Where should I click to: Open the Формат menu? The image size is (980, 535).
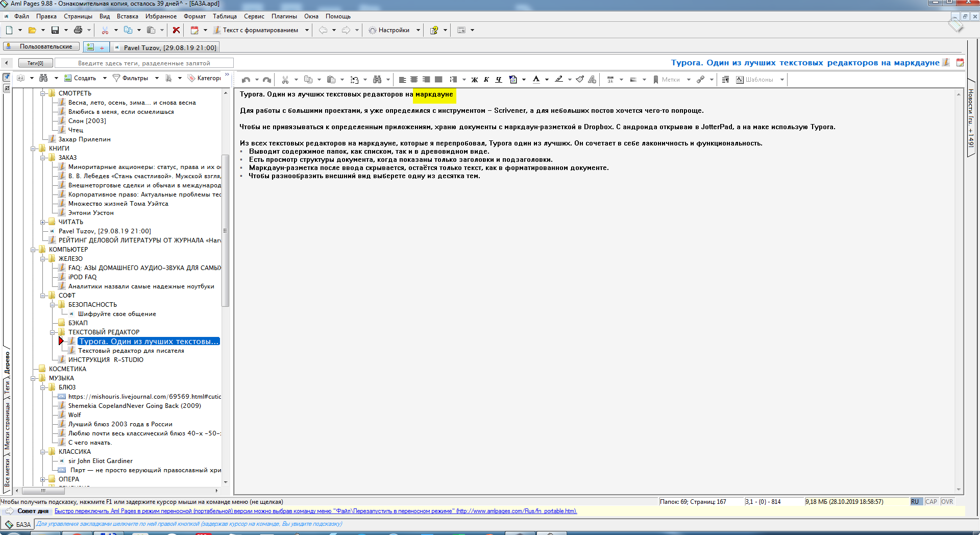tap(194, 16)
